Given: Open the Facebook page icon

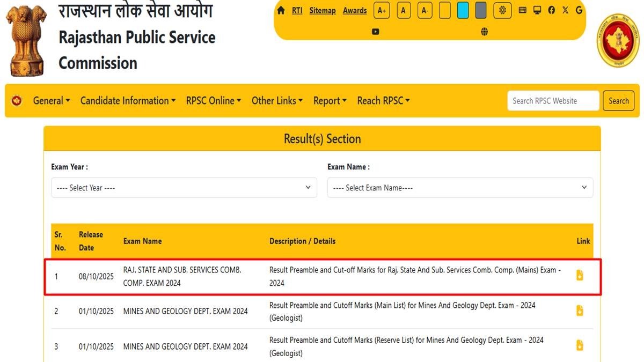Looking at the screenshot, I should [551, 10].
